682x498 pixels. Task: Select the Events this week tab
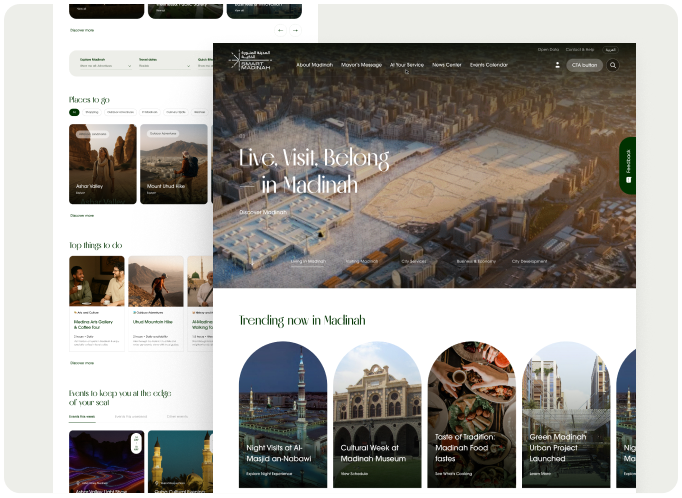coord(82,417)
